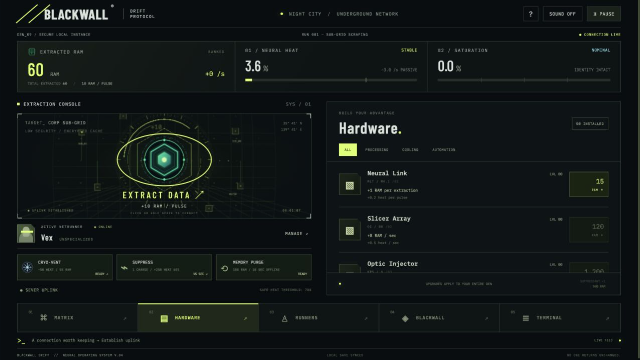Open help with the question mark icon
640x360 pixels.
pyautogui.click(x=531, y=14)
